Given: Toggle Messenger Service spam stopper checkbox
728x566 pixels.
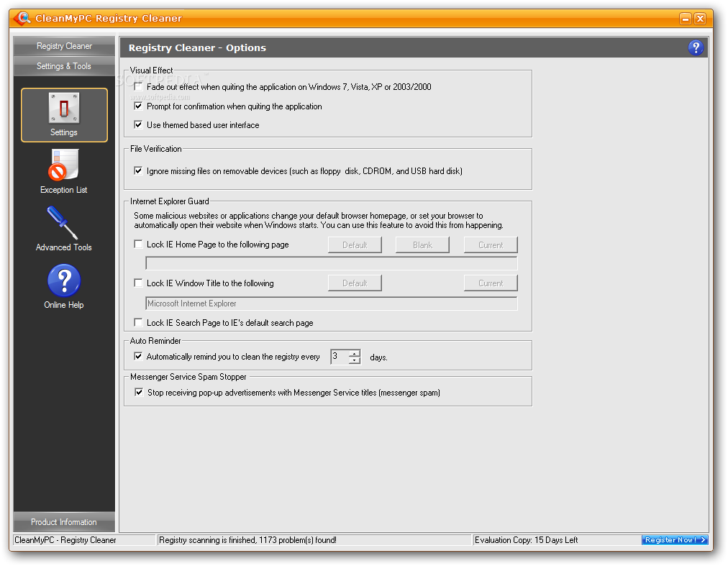Looking at the screenshot, I should (139, 393).
